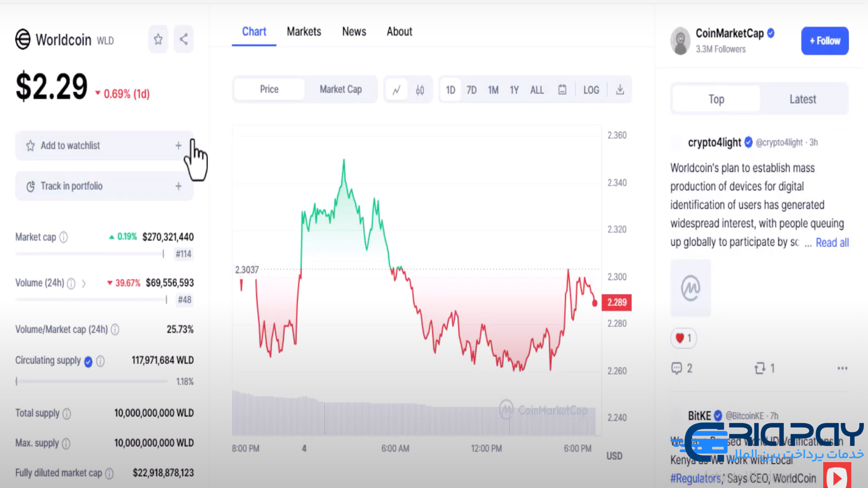
Task: Click the plus on Track in portfolio
Action: pos(179,186)
